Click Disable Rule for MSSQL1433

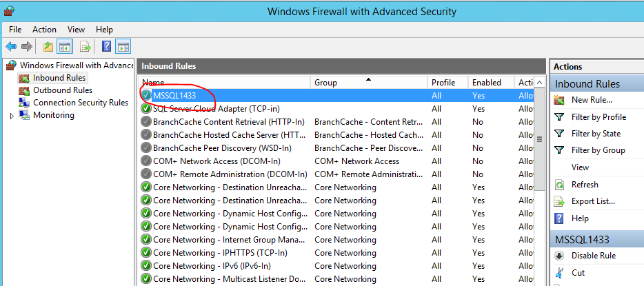tap(593, 256)
